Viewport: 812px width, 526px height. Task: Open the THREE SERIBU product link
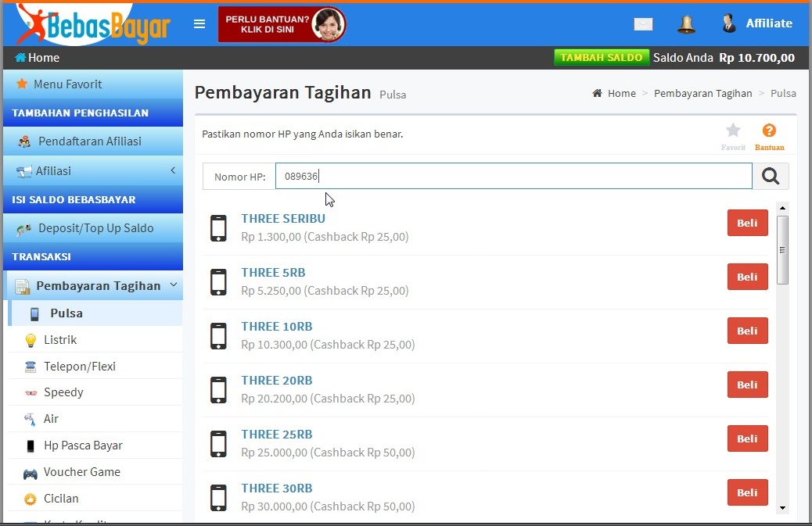(283, 218)
